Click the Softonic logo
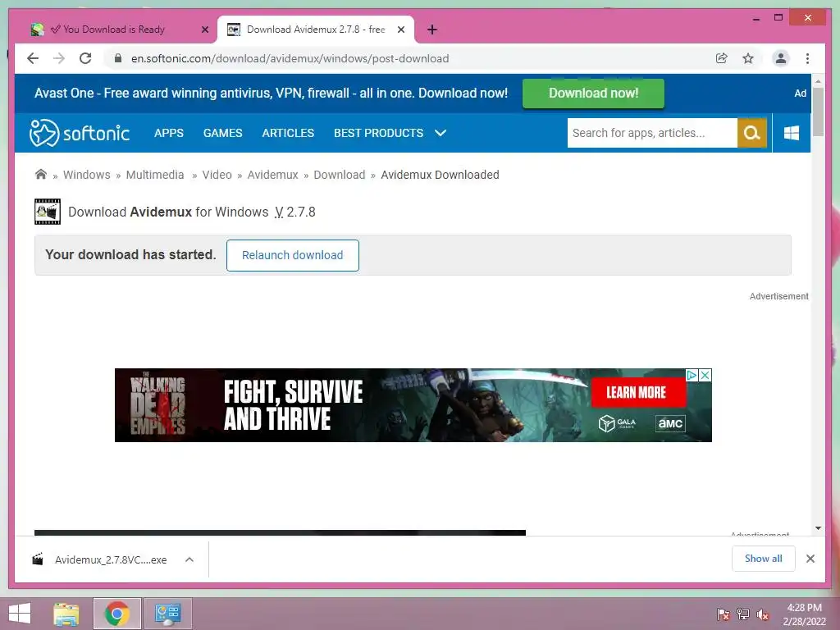The width and height of the screenshot is (840, 630). tap(80, 133)
